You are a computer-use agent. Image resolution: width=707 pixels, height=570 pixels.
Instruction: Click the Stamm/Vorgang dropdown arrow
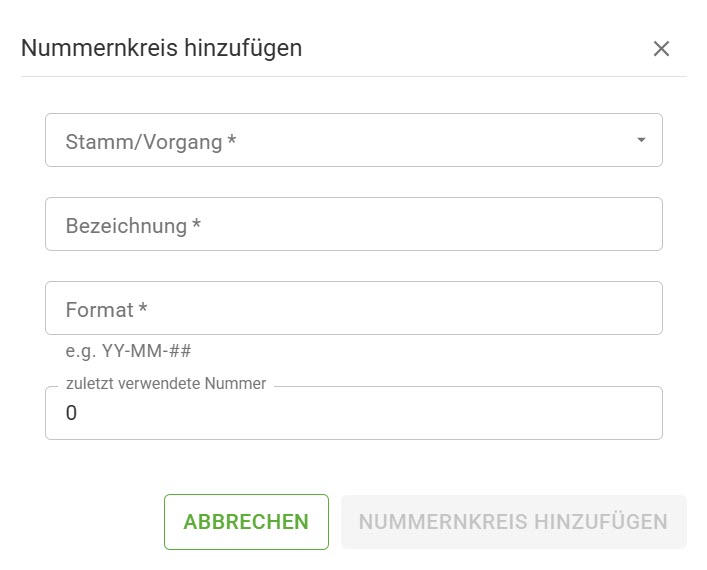(x=641, y=140)
